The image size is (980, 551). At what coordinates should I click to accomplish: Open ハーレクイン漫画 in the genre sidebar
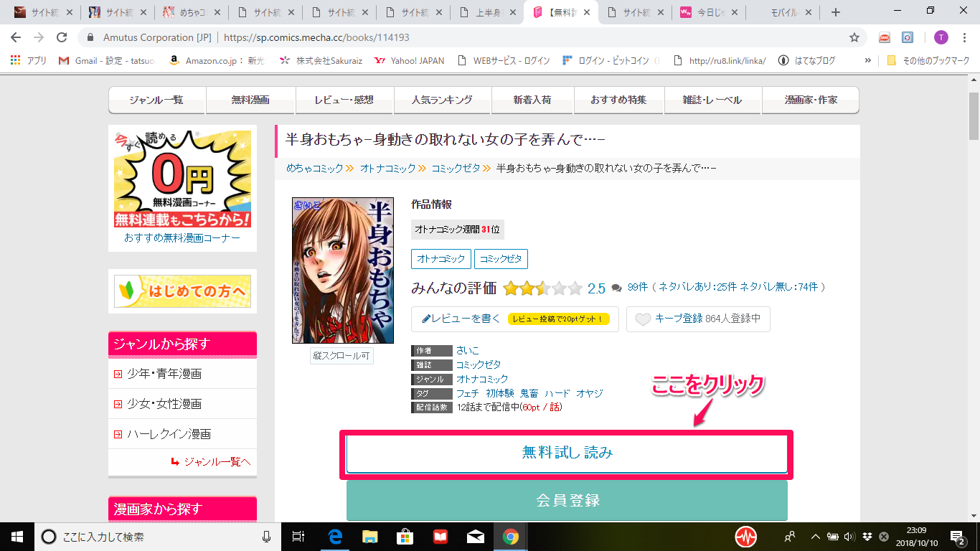pyautogui.click(x=169, y=434)
